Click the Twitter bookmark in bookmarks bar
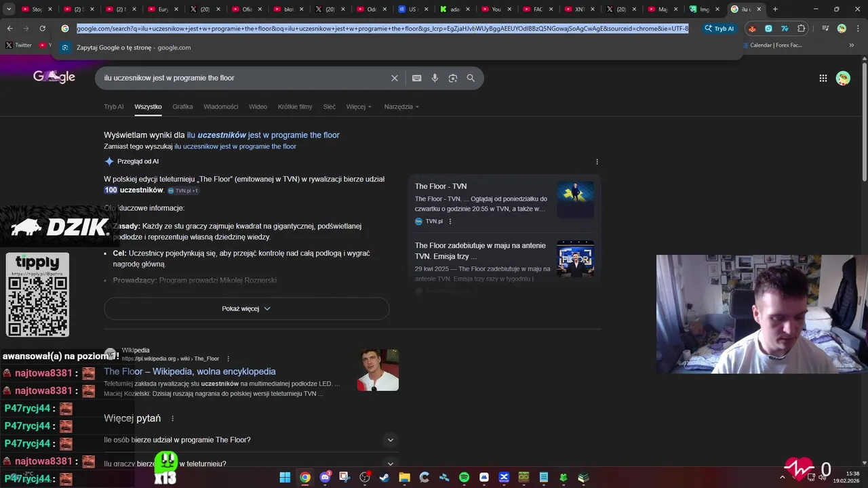Screen dimensions: 868x488 18,45
